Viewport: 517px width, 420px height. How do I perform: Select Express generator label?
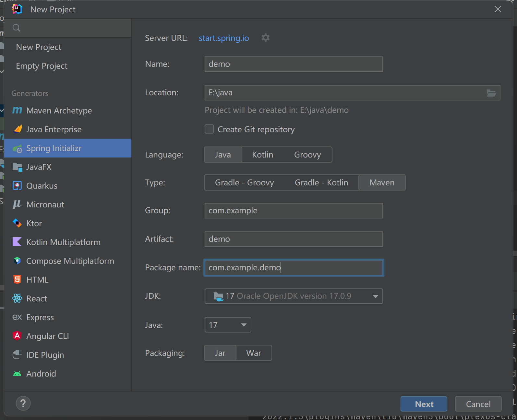pos(40,317)
